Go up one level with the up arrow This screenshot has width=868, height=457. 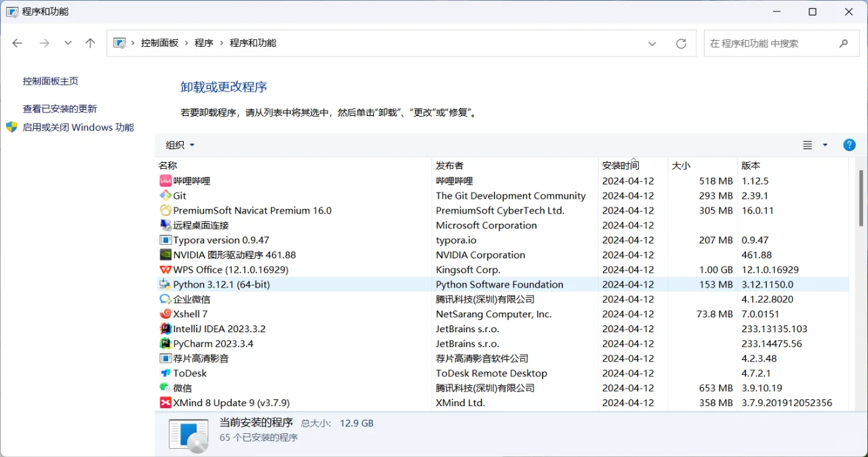click(x=90, y=43)
